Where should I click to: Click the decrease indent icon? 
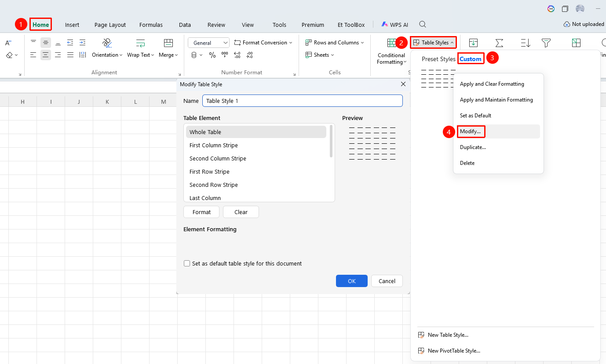tap(70, 43)
